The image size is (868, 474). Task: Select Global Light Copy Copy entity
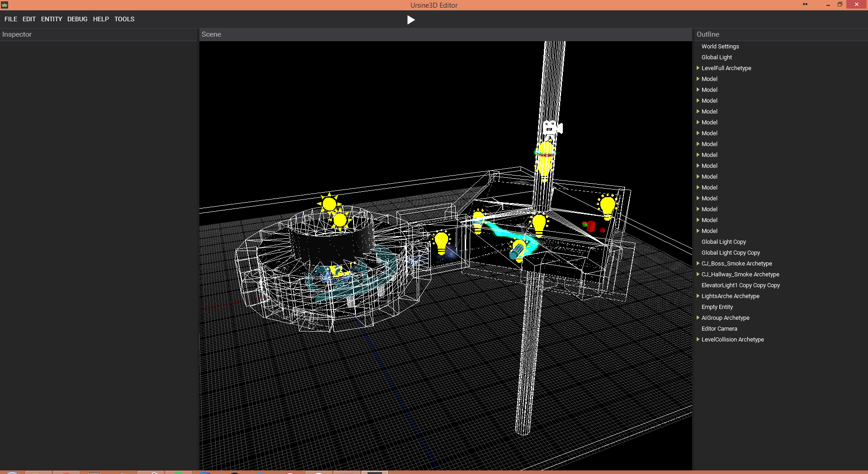point(731,253)
